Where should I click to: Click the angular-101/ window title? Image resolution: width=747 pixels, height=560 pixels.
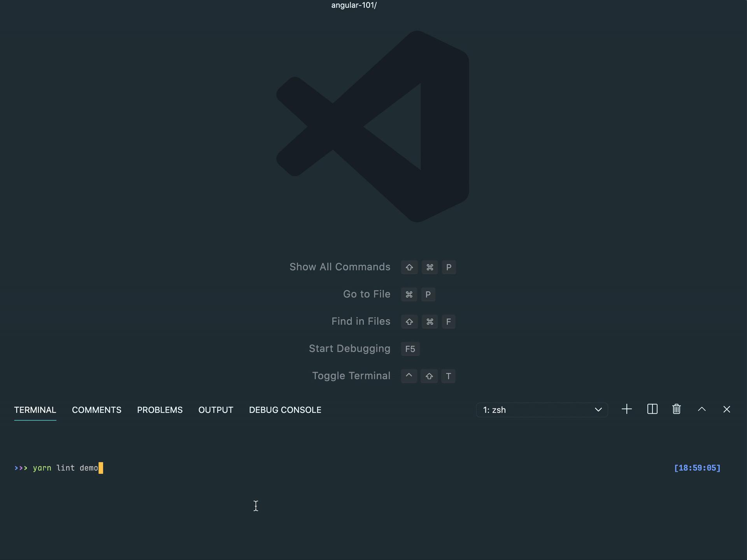pos(354,5)
